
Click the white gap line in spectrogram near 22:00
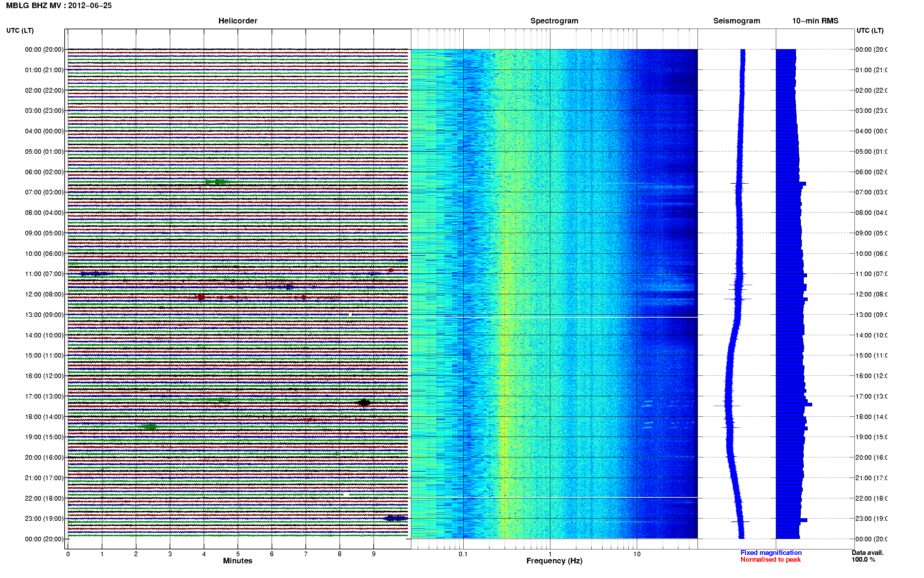pyautogui.click(x=554, y=497)
